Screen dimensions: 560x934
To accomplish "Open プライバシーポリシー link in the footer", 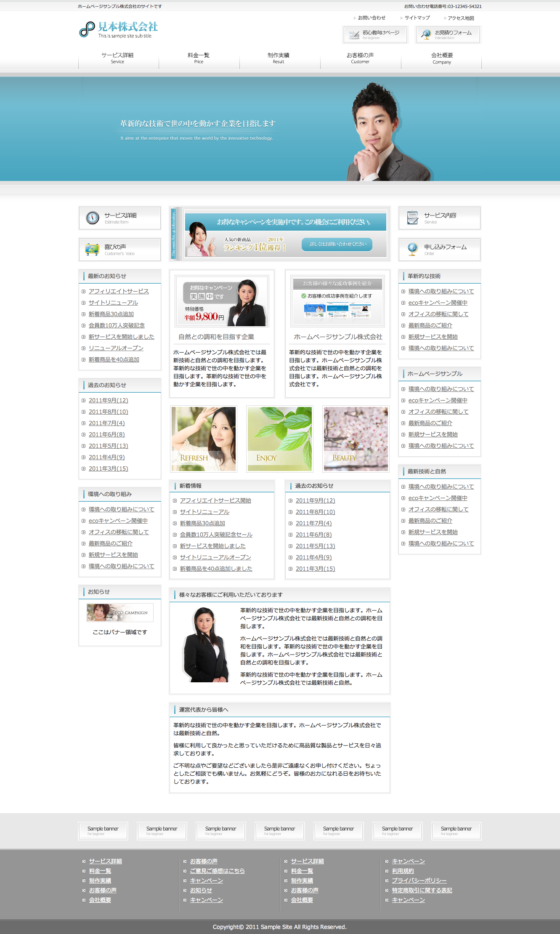I will (x=419, y=881).
